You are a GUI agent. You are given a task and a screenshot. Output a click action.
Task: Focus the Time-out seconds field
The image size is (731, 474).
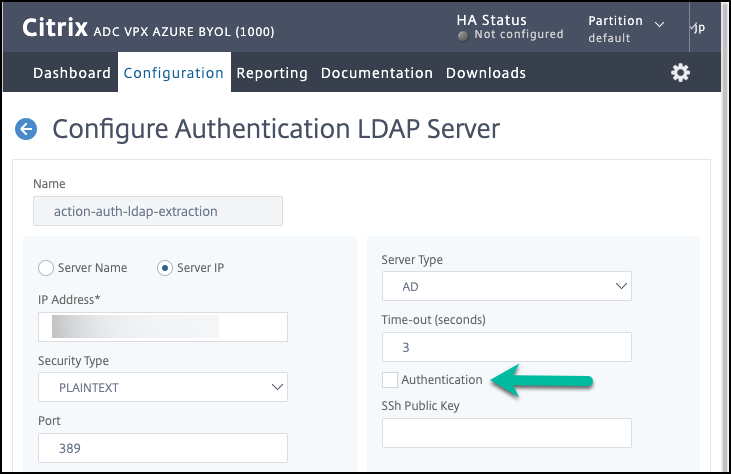click(x=506, y=347)
